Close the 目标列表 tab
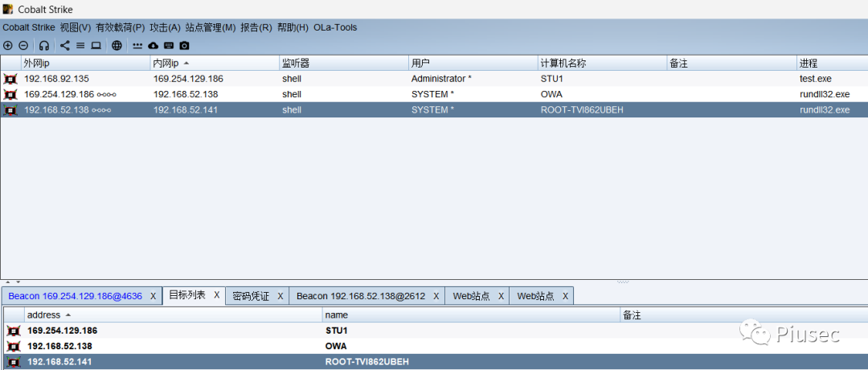The width and height of the screenshot is (868, 370). 217,295
